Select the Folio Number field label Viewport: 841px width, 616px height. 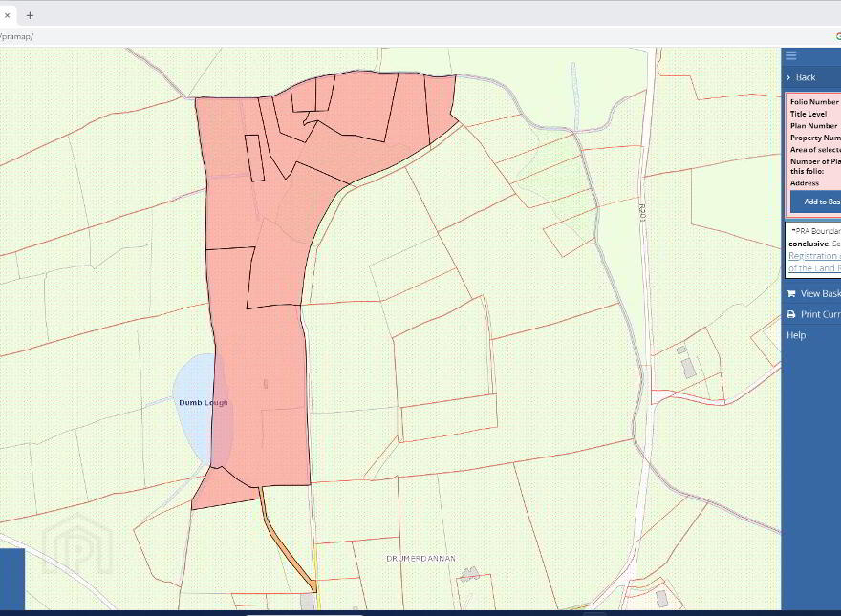(x=814, y=102)
